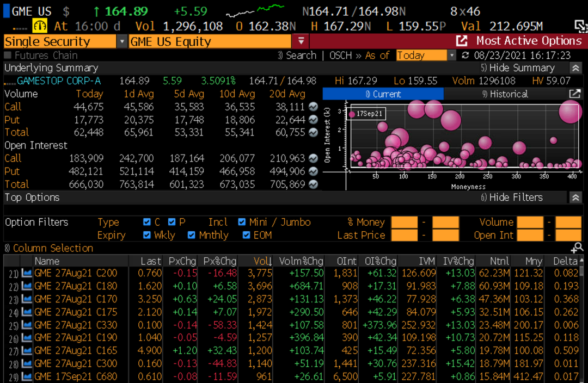This screenshot has height=383, width=588.
Task: Sort by the Vol column header
Action: pos(262,261)
